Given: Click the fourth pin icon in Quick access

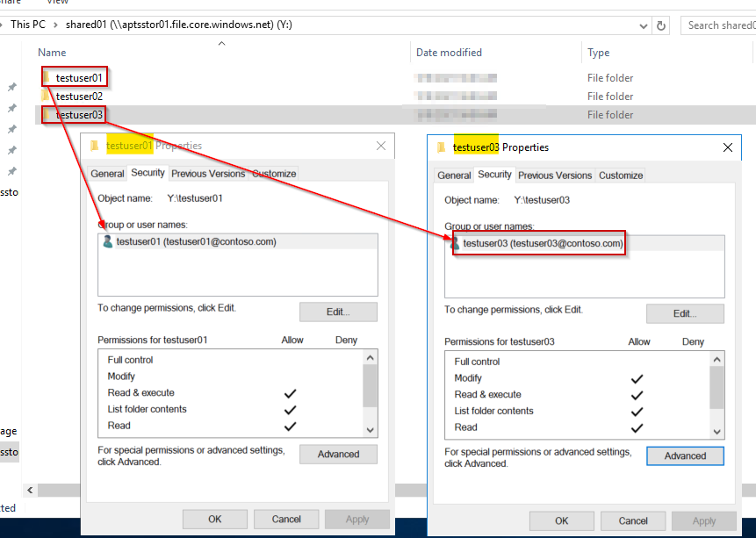Looking at the screenshot, I should coord(12,150).
